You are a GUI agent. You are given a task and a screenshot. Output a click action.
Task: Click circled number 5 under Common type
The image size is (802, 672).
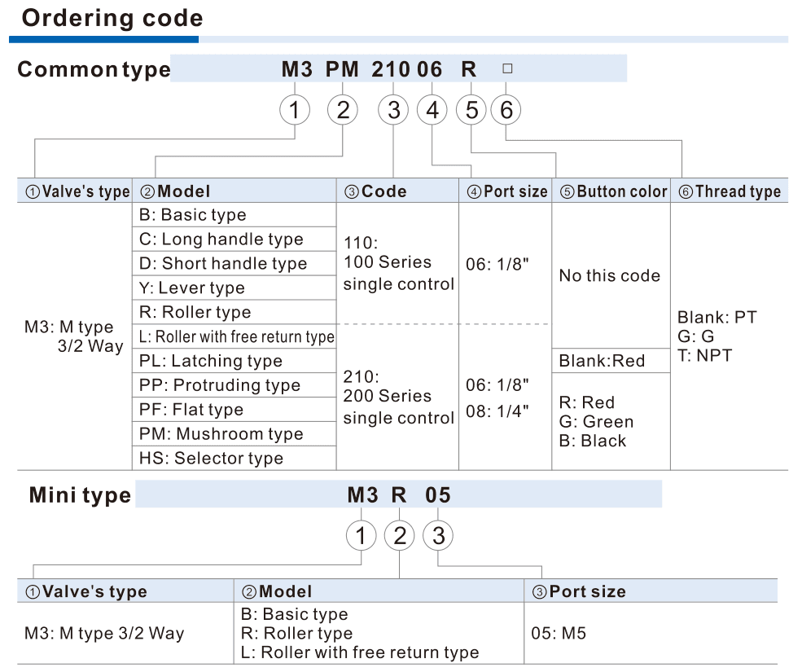click(x=471, y=110)
